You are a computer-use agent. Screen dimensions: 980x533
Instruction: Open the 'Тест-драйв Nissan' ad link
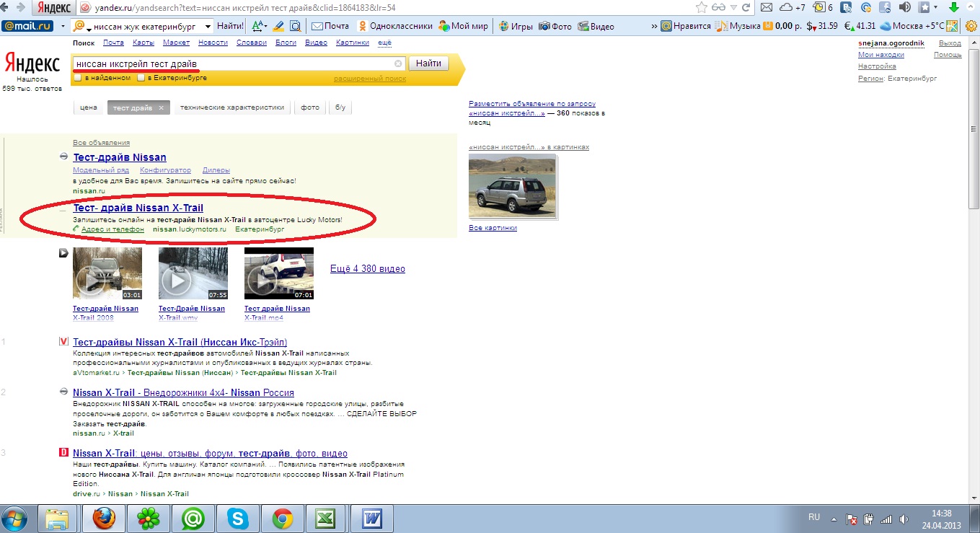pos(120,157)
